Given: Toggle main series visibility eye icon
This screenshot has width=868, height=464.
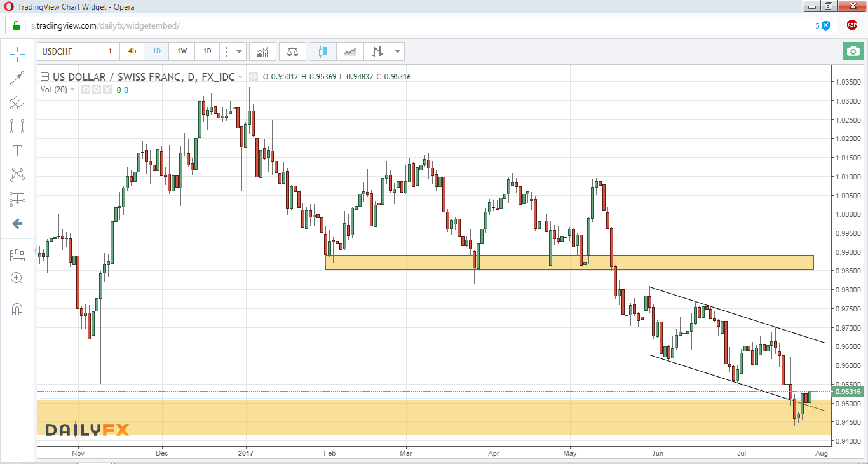Looking at the screenshot, I should [254, 77].
